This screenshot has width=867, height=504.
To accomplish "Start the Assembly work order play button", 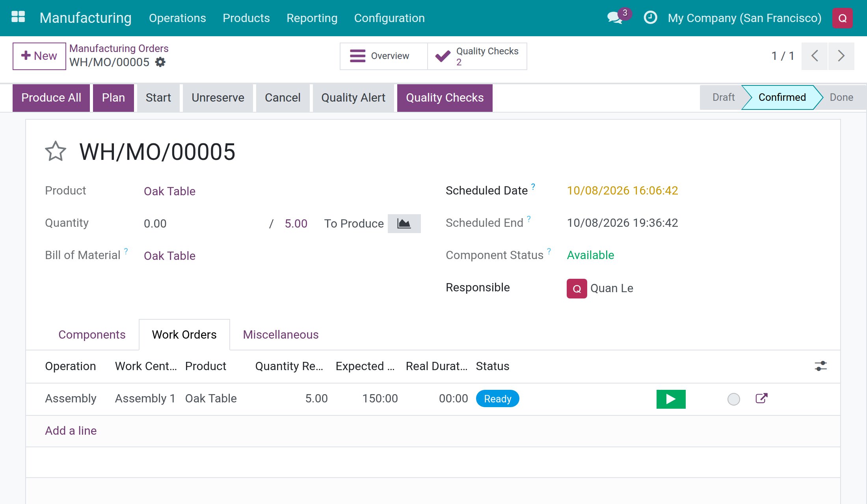I will (671, 399).
